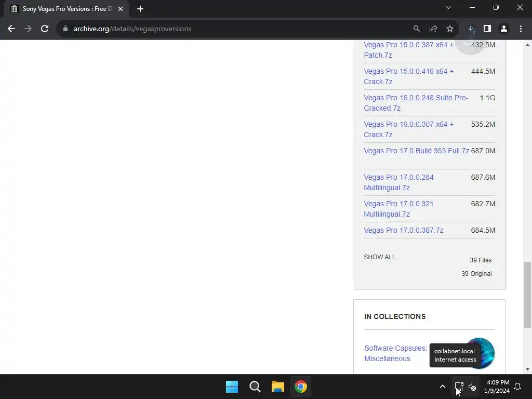Toggle Chrome side panel

click(487, 29)
